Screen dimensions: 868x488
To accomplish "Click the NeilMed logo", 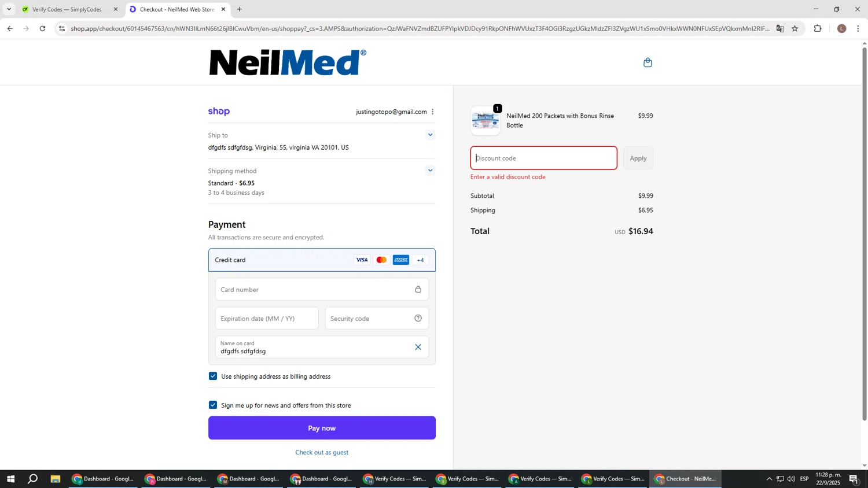I will pos(288,62).
